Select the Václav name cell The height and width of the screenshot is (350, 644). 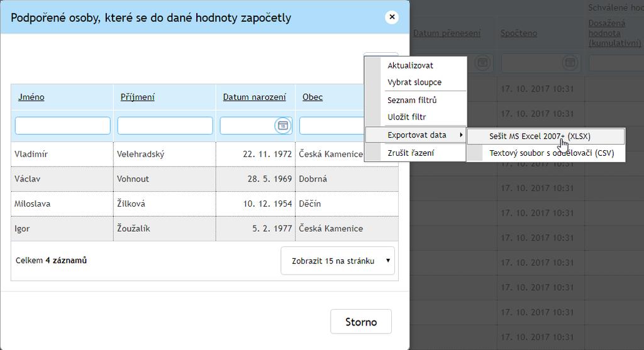point(62,179)
